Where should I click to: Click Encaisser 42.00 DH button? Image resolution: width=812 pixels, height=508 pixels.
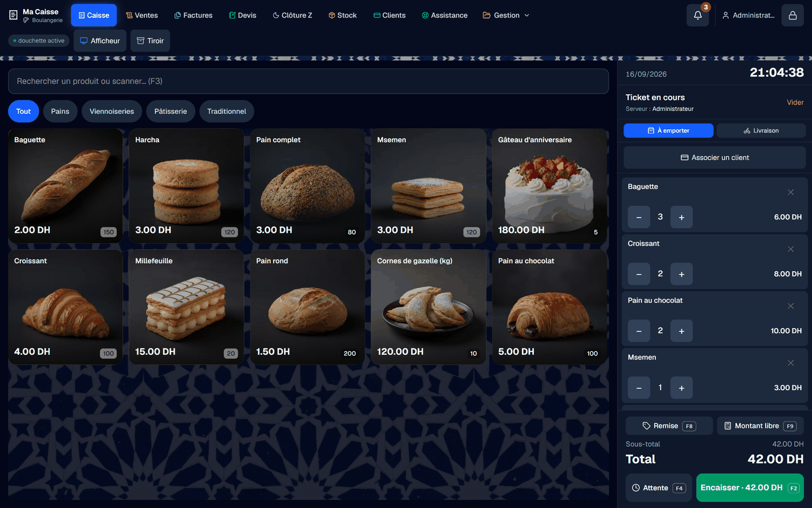(x=750, y=488)
